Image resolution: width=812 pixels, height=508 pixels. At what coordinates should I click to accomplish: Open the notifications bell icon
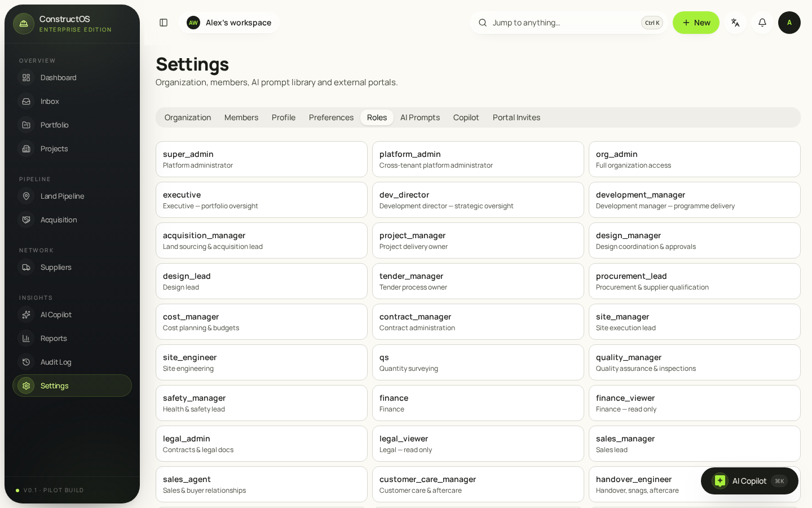(x=762, y=23)
